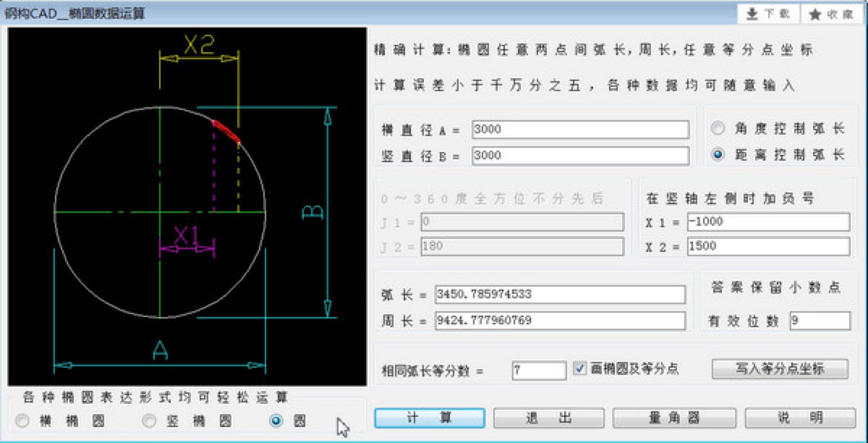Select the 圆 circle type option
The height and width of the screenshot is (443, 868).
(x=275, y=421)
